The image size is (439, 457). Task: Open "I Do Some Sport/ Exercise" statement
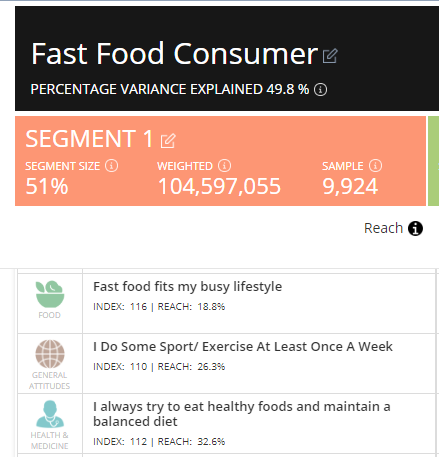[243, 347]
